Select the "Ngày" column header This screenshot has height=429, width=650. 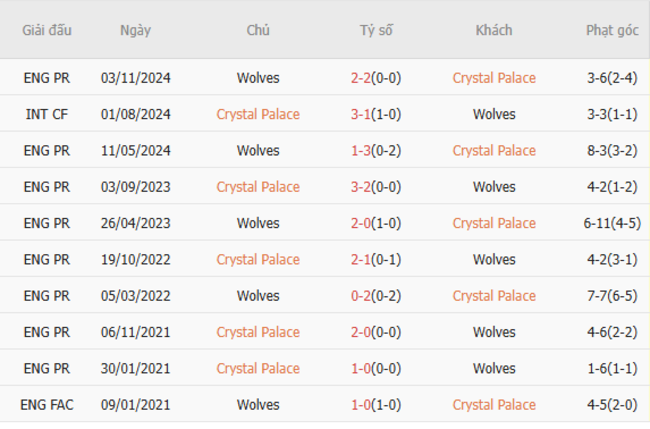(135, 30)
